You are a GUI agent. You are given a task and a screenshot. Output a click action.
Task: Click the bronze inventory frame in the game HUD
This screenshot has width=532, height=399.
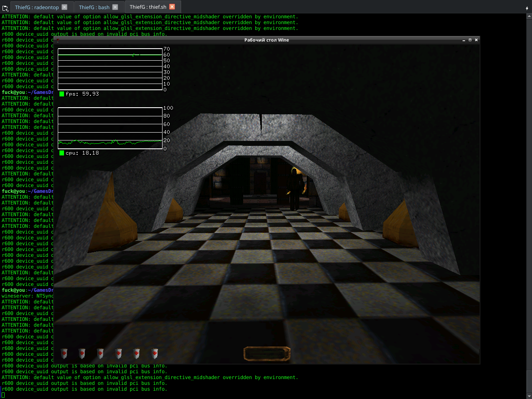pyautogui.click(x=267, y=354)
